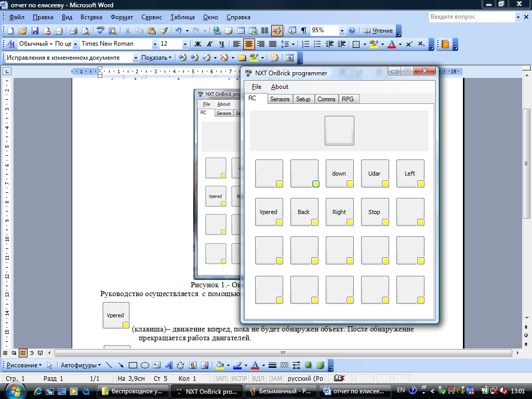Open print preview from the toolbar
This screenshot has width=532, height=399.
[86, 31]
